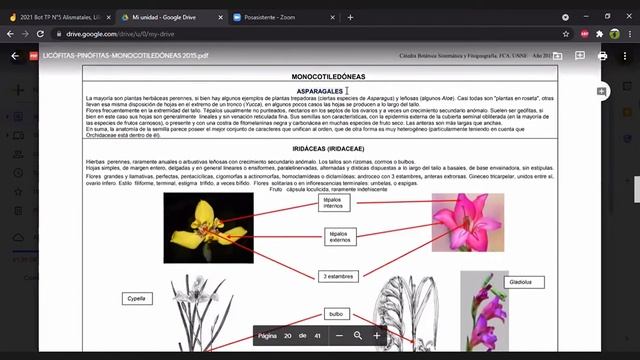Click the yellow Cypella flower photo
Image resolution: width=640 pixels, height=360 pixels.
tap(209, 228)
